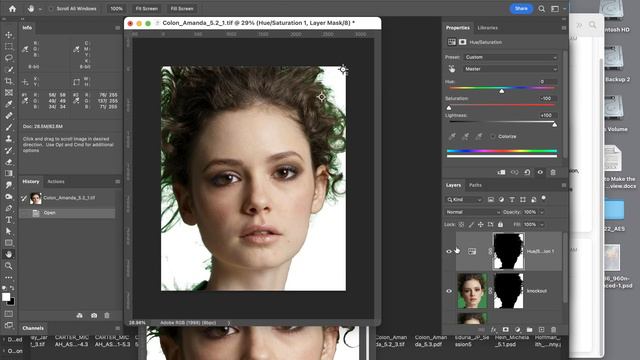Click the first Fit Screen button
Screen dimensions: 640x360
(147, 9)
